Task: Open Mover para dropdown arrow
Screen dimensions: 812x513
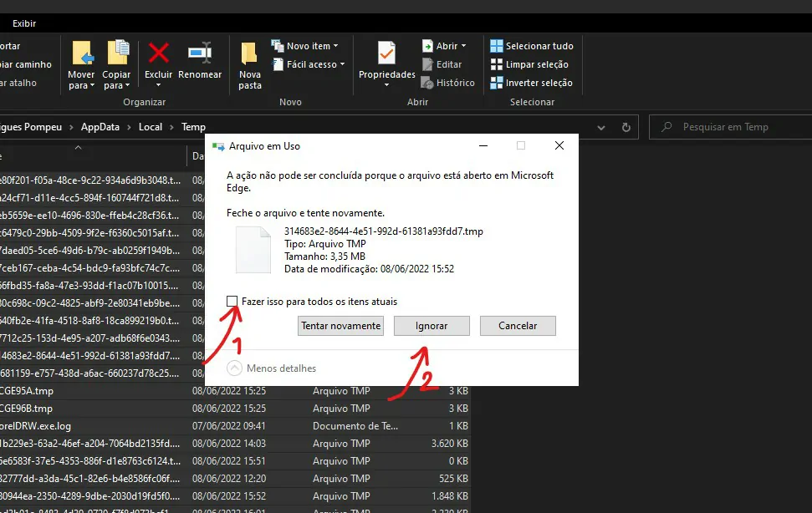Action: pos(92,86)
